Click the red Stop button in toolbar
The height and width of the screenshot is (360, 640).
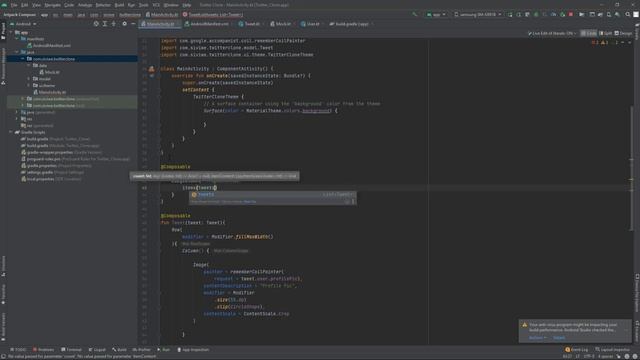[x=571, y=14]
